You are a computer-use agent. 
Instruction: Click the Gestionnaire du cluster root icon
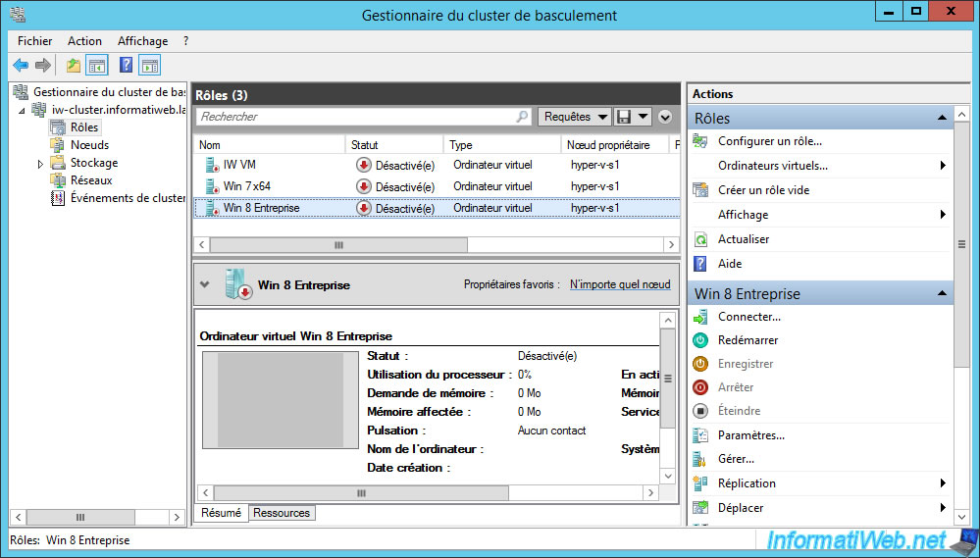(21, 92)
